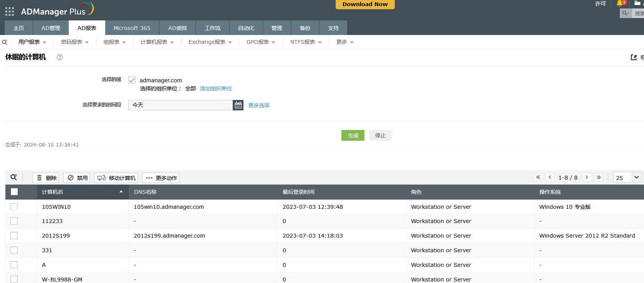Go to the next results page

(587, 177)
